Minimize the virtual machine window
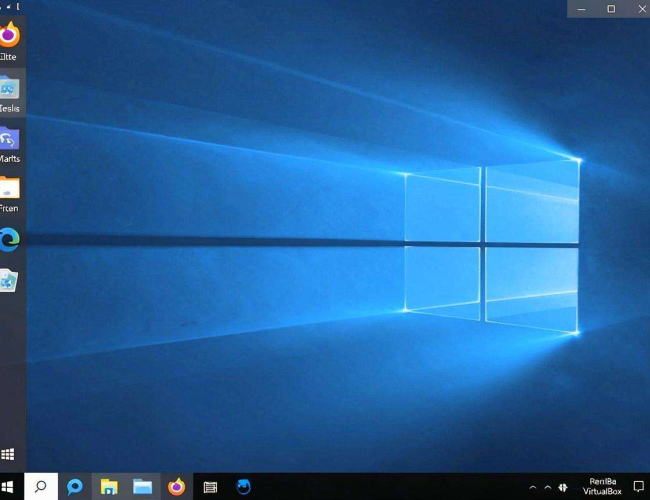650x500 pixels. click(582, 9)
